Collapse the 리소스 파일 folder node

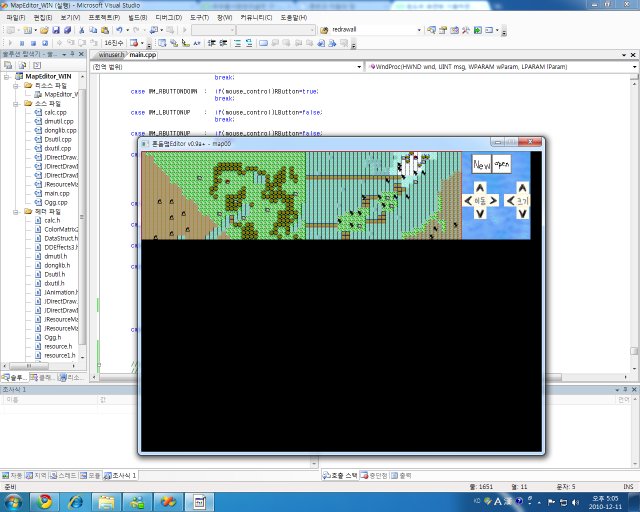16,86
